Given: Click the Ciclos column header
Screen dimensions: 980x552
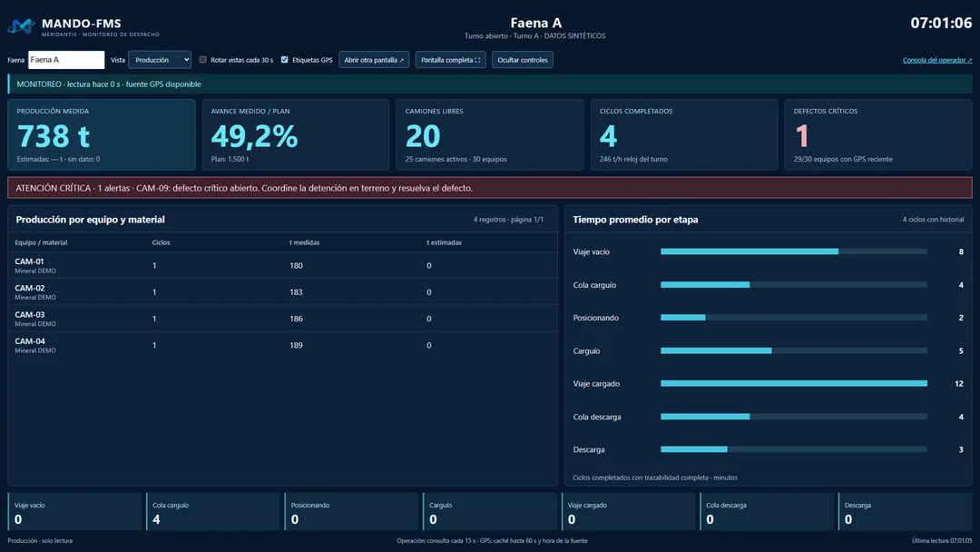Looking at the screenshot, I should 161,242.
